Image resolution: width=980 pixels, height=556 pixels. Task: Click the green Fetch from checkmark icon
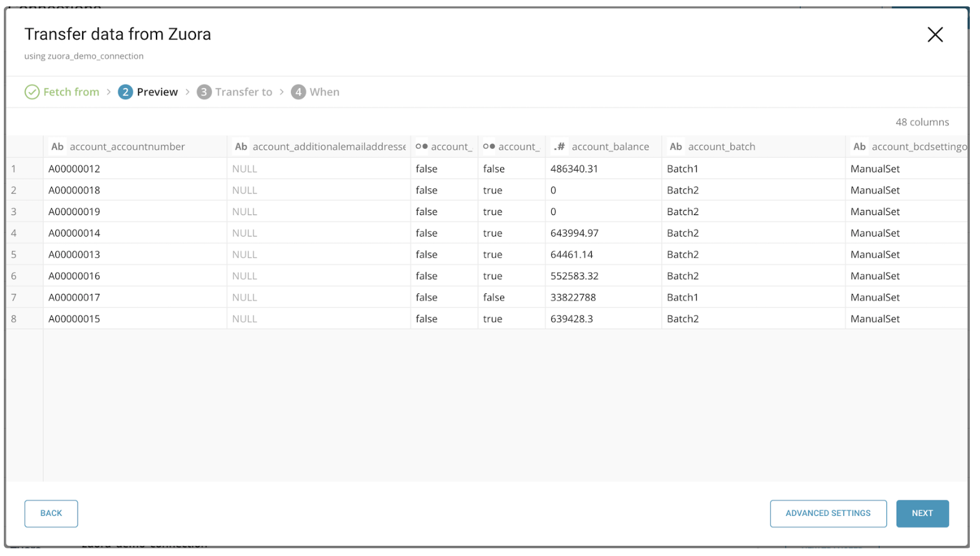point(32,92)
